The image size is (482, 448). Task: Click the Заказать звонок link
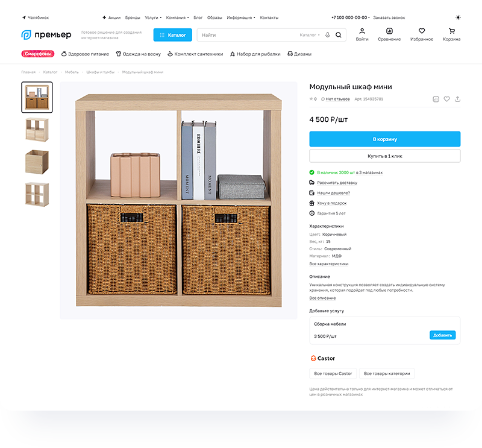(x=389, y=17)
